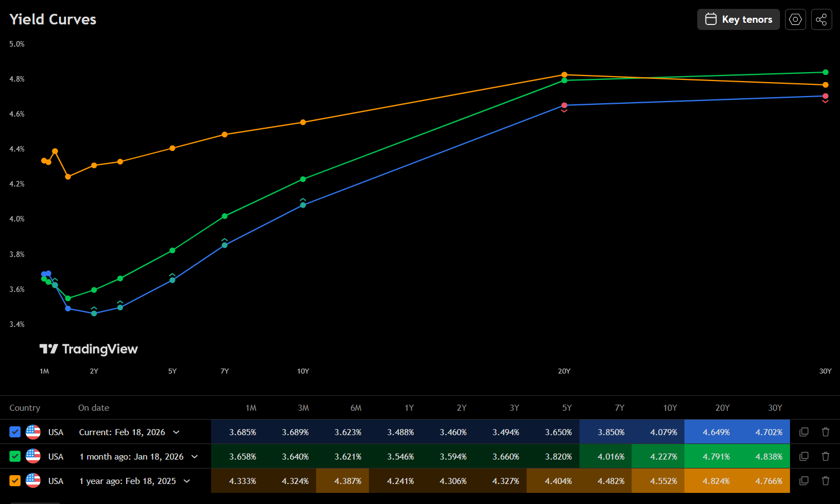
Task: Click the calendar icon in Key tenors button
Action: [711, 19]
